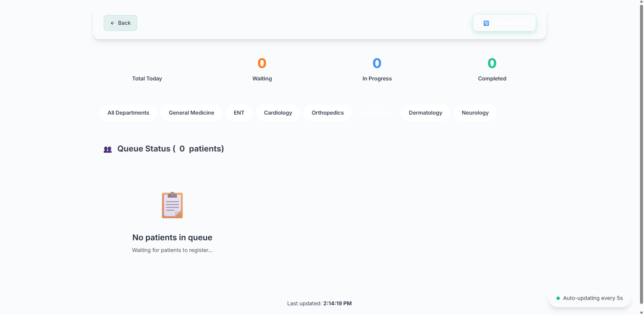Select the All Departments filter
This screenshot has width=644, height=315.
[x=128, y=113]
